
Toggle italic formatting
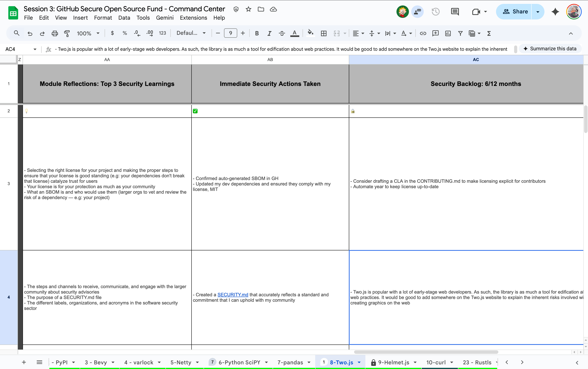click(269, 33)
